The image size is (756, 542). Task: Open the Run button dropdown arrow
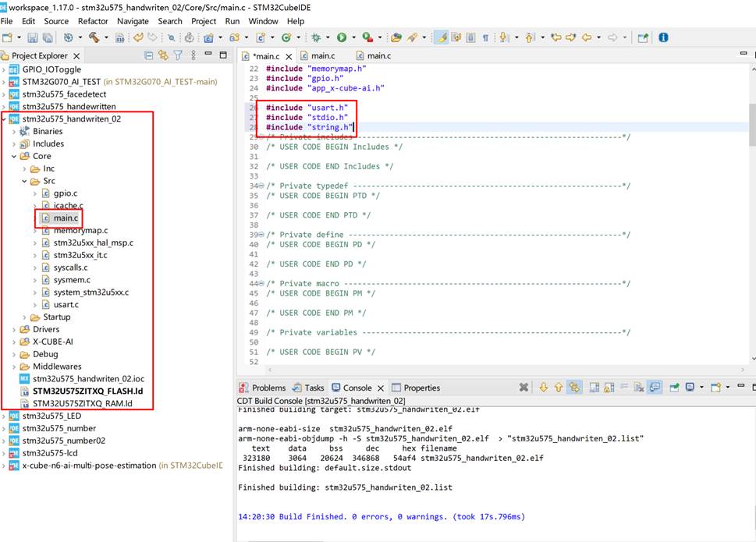click(x=353, y=37)
